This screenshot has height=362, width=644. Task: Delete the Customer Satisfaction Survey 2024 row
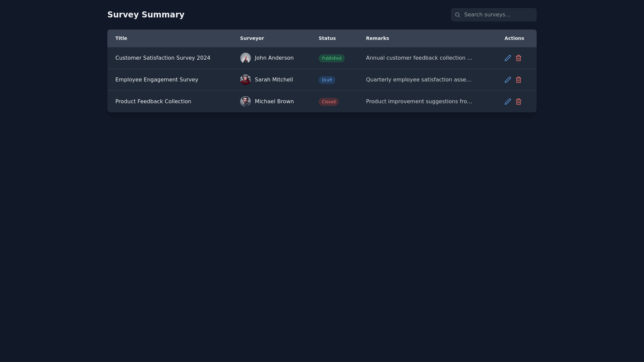pos(518,58)
